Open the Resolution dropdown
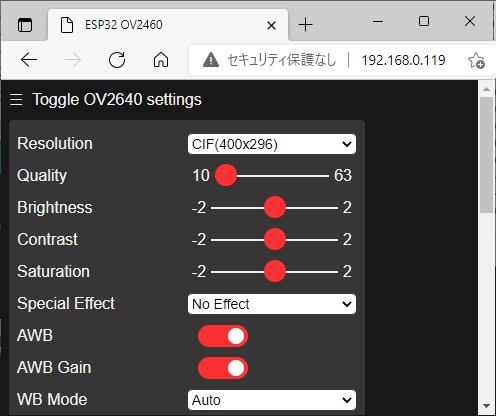Viewport: 496px width, 416px height. tap(272, 144)
